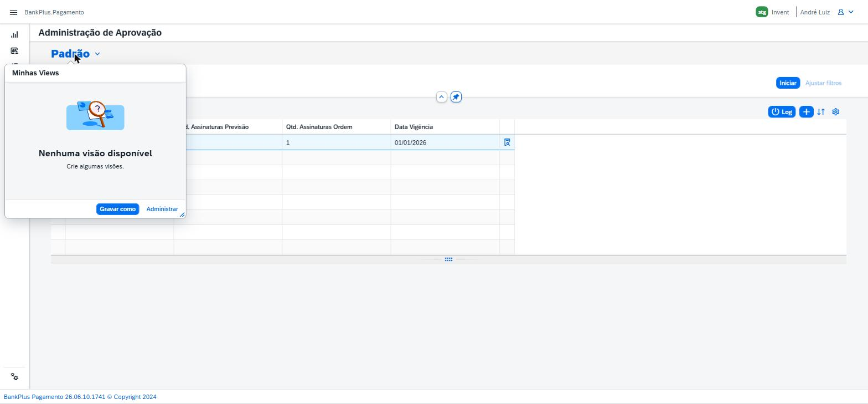
Task: Click the Minhas Views popover title
Action: tap(35, 73)
